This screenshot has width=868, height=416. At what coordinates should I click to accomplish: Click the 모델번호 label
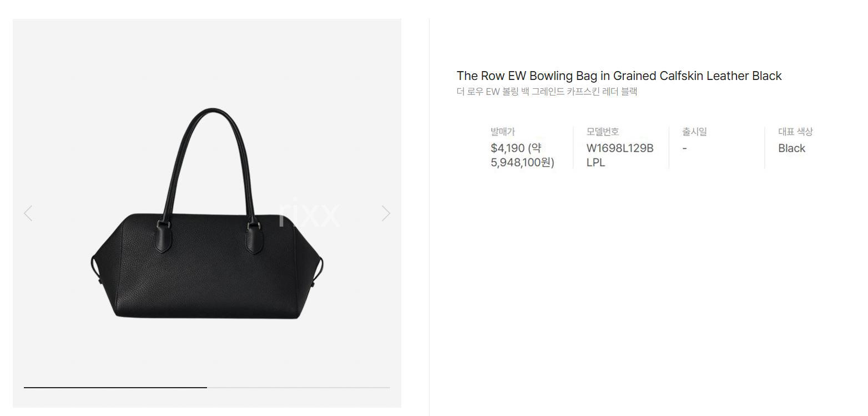click(603, 132)
